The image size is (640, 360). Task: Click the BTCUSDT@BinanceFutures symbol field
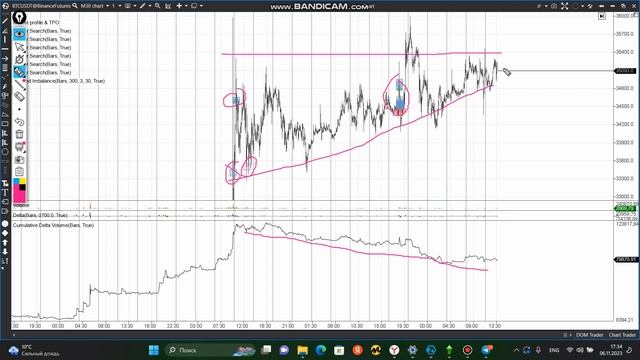[41, 6]
